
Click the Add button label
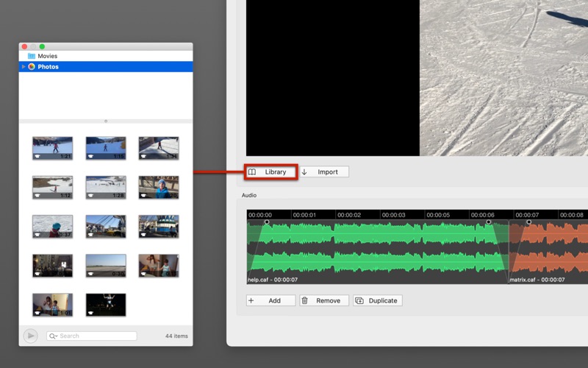tap(274, 301)
